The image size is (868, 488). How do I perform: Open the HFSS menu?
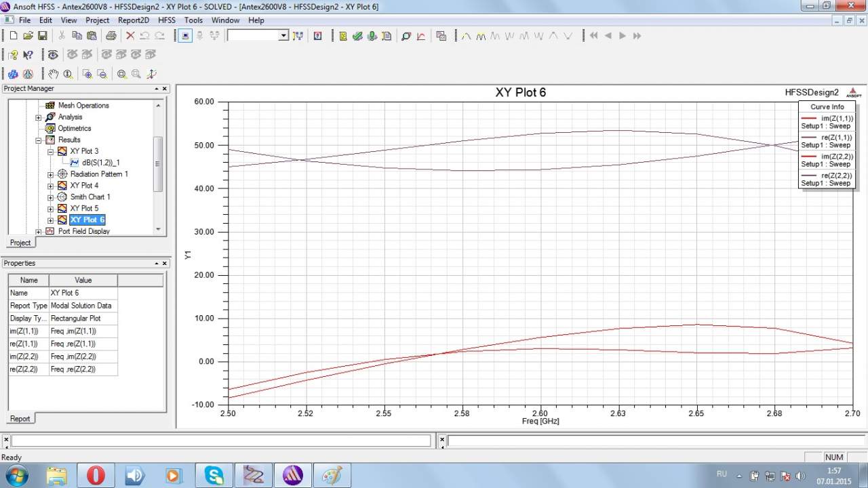click(167, 20)
